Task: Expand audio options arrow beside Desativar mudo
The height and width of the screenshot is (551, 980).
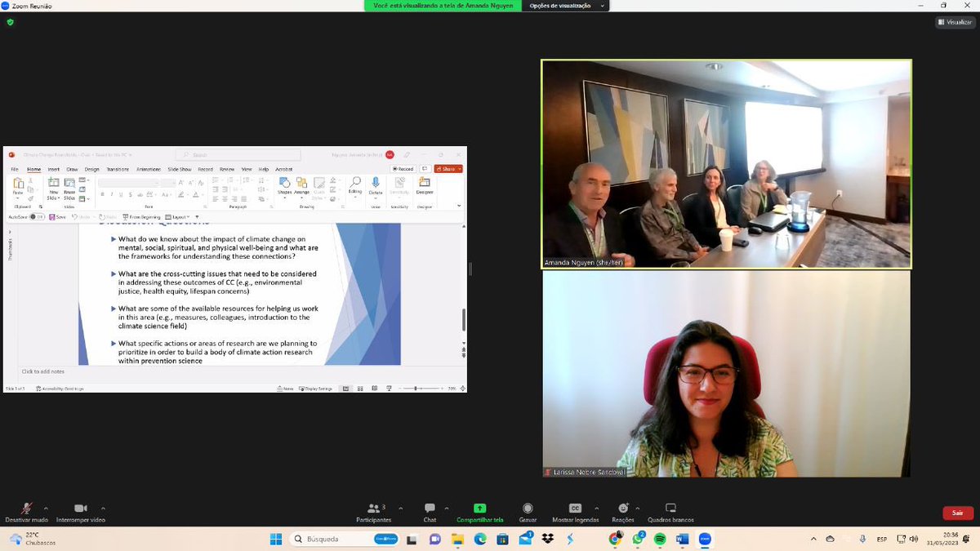Action: (46, 508)
